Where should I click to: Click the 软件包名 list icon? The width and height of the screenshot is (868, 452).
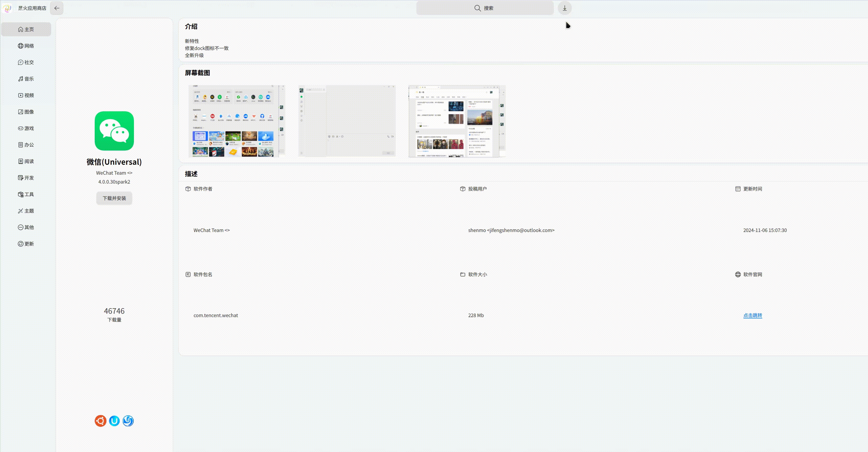tap(188, 274)
